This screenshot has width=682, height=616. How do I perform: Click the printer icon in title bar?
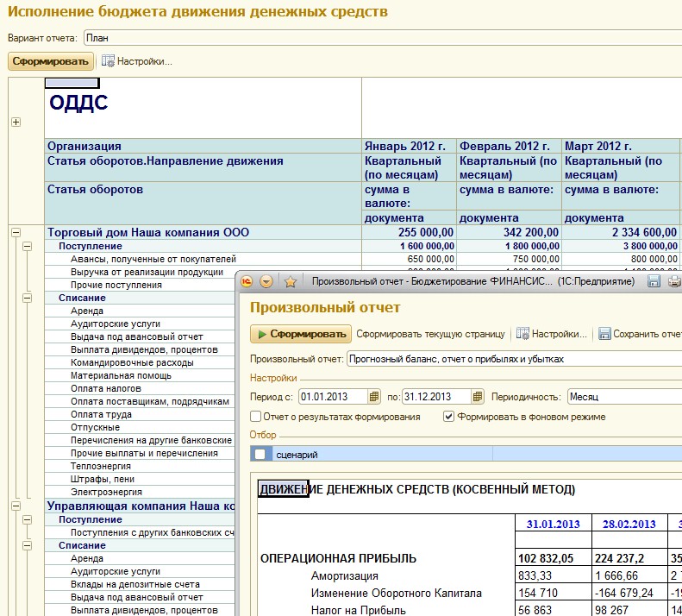point(673,281)
